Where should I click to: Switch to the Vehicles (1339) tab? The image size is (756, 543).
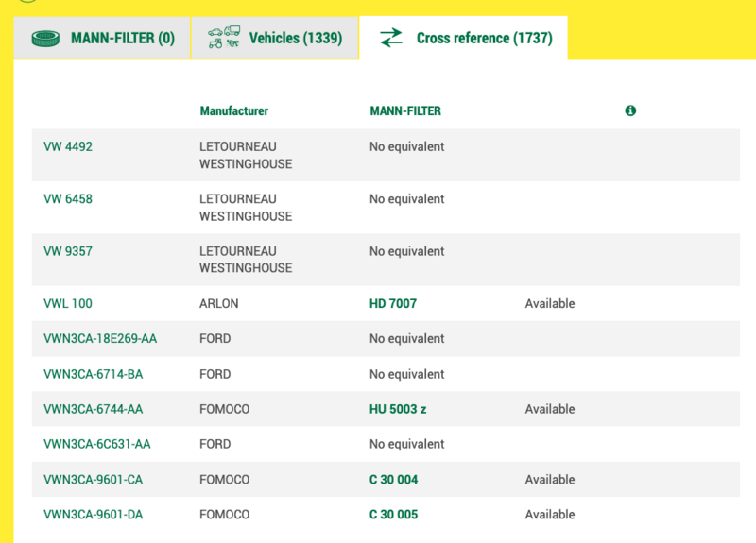tap(275, 38)
